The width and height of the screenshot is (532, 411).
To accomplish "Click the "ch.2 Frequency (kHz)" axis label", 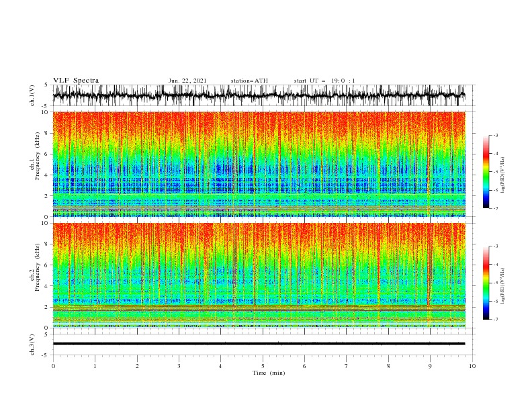I will coord(35,267).
